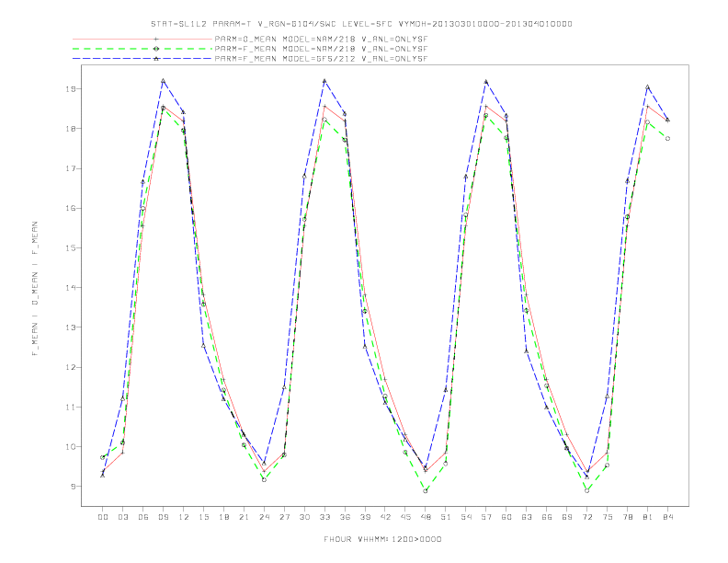Click x-axis tick label 75
The image size is (728, 563).
point(608,517)
